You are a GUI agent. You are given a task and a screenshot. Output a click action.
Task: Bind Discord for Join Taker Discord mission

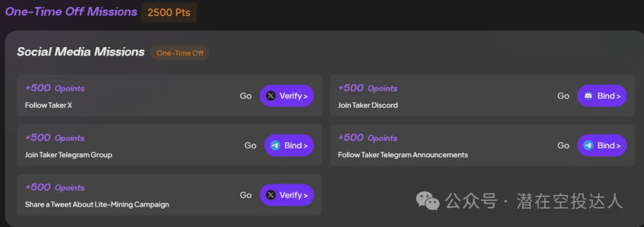coord(602,96)
